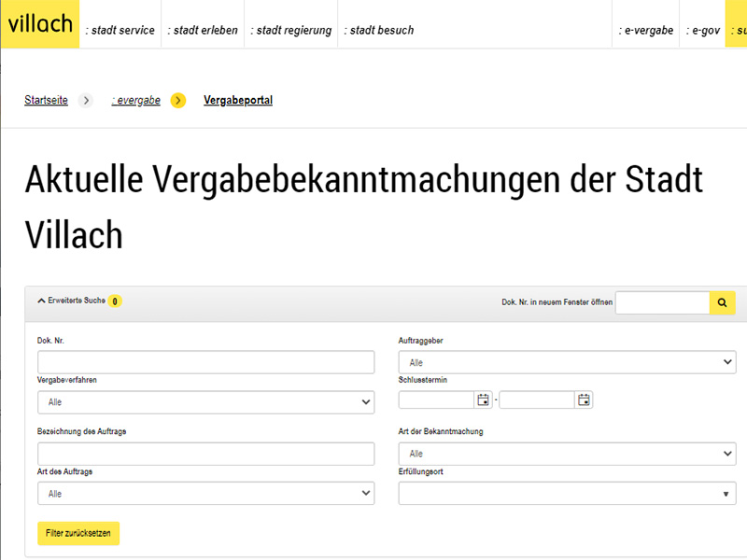Open the calendar picker for the first Schlusstermin date

point(482,399)
